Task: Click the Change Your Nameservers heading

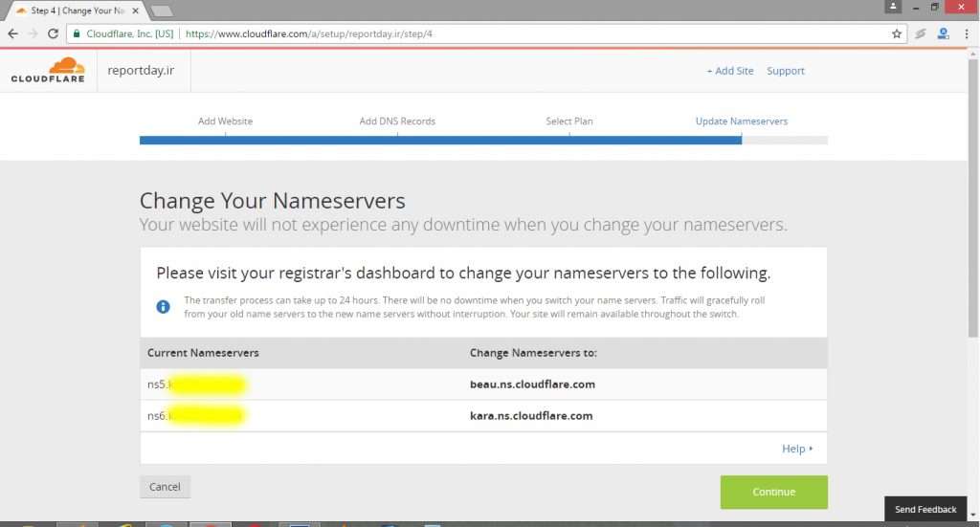Action: pyautogui.click(x=273, y=201)
